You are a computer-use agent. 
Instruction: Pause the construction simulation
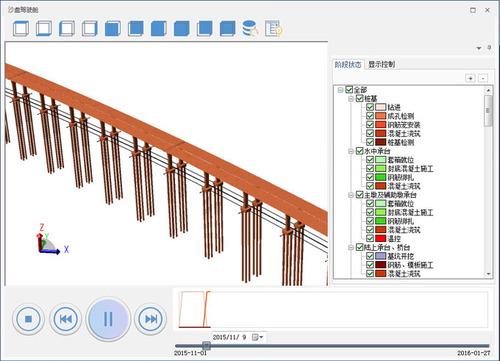click(108, 319)
